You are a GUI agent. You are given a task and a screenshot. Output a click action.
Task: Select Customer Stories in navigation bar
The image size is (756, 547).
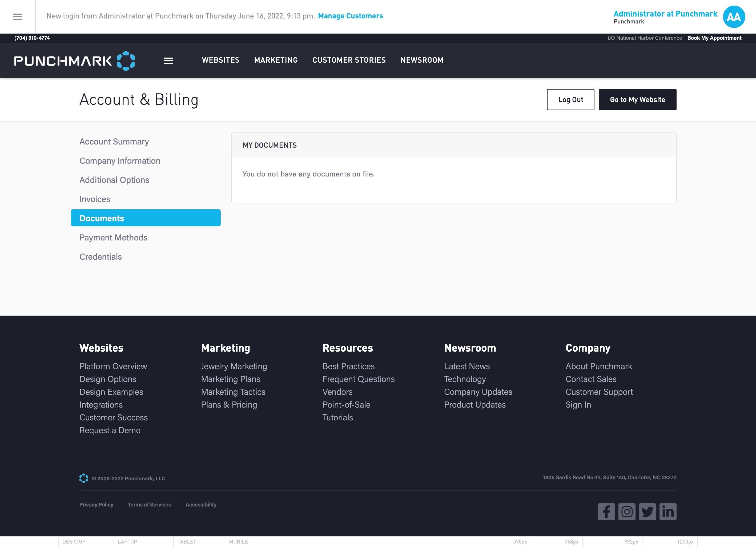349,60
